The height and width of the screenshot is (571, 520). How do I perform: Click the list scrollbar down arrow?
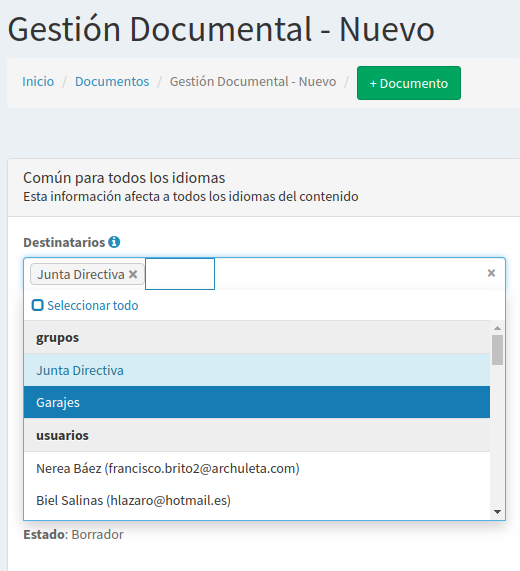coord(497,512)
